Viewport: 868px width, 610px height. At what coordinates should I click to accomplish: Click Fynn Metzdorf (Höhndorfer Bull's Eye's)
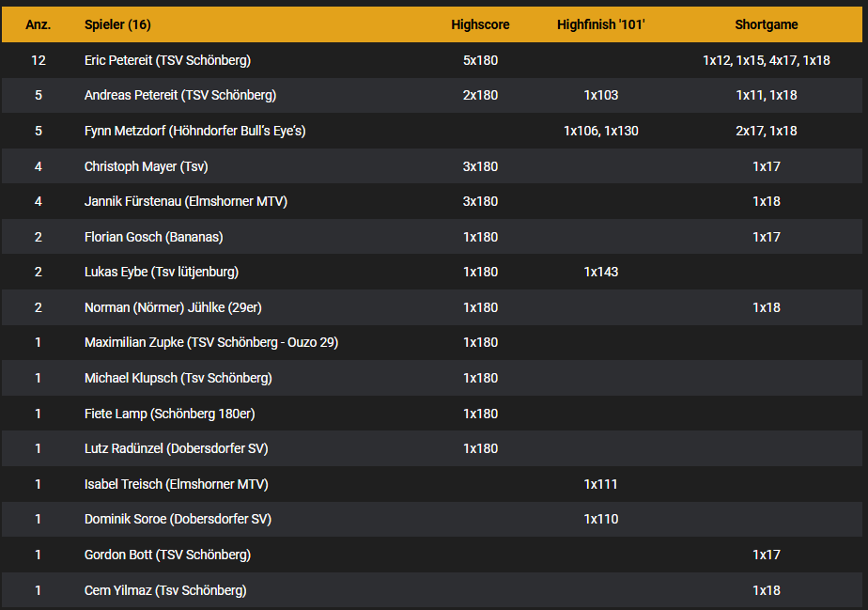coord(194,131)
